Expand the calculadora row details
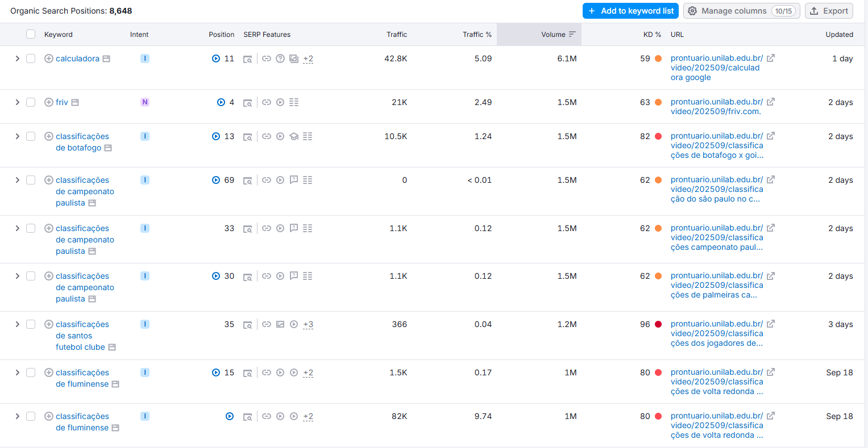 pyautogui.click(x=17, y=58)
